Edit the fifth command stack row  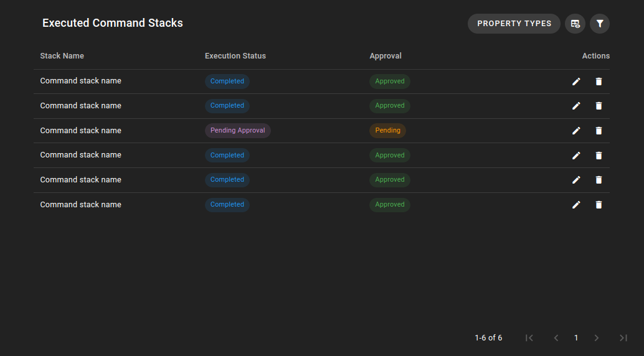coord(576,180)
